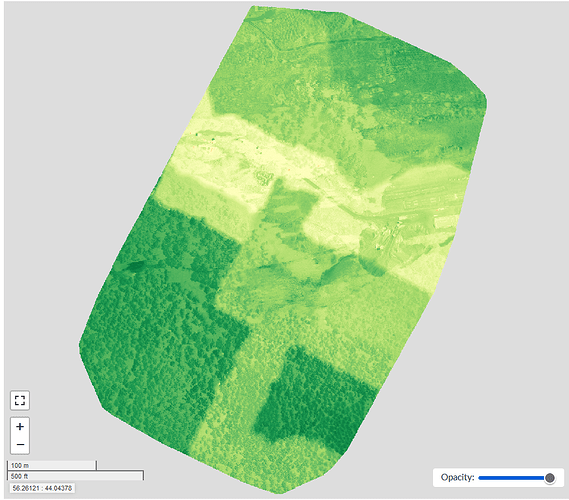Click the coordinates readout 56.26121 : 44.04378
The width and height of the screenshot is (569, 500).
[x=42, y=488]
